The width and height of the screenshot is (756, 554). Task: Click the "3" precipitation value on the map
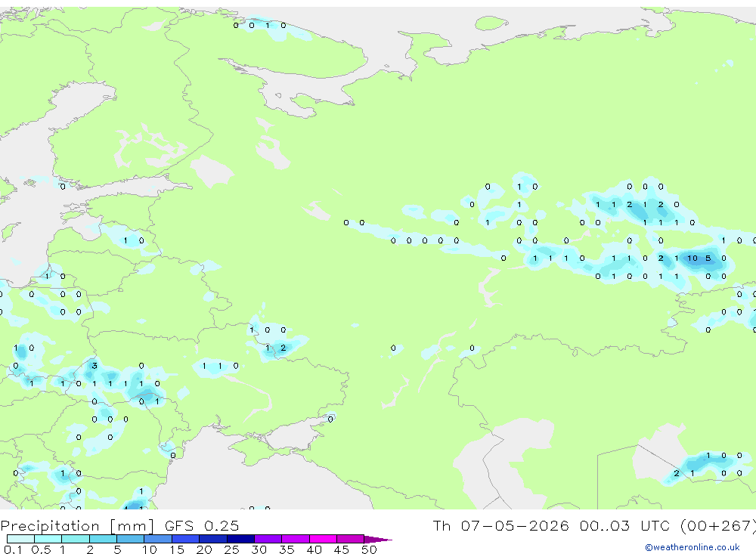94,366
